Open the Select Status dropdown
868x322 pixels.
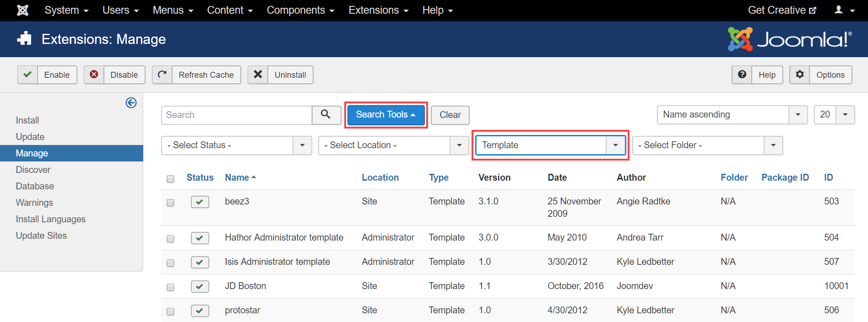(x=237, y=145)
